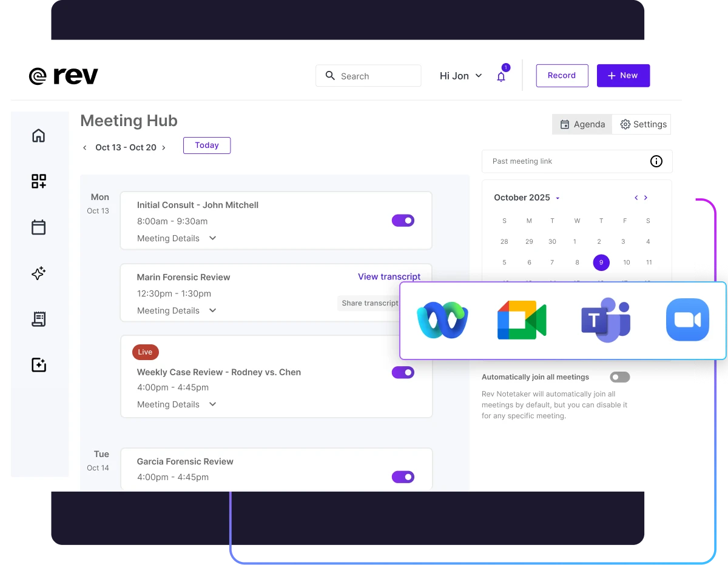Open the transcript document sidebar icon
The width and height of the screenshot is (728, 565).
(38, 319)
